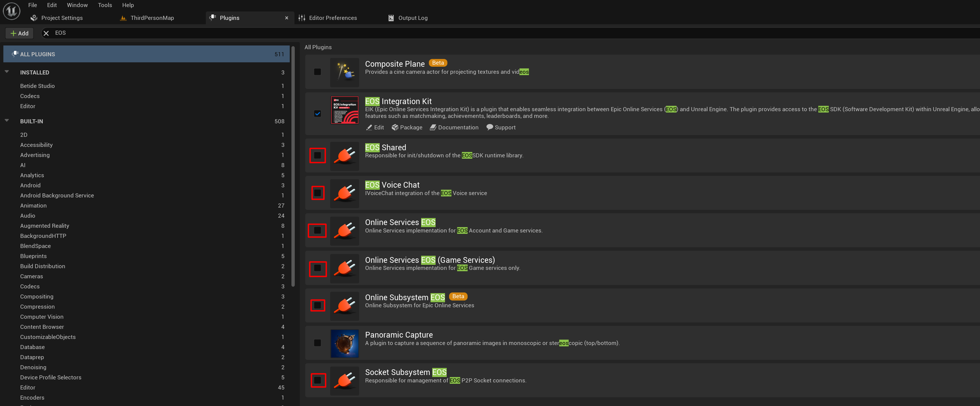Screen dimensions: 980x406
Task: Click the Add button
Action: pos(20,33)
